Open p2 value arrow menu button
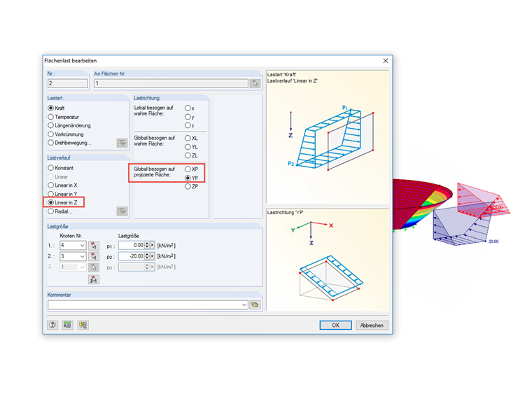 coord(153,256)
